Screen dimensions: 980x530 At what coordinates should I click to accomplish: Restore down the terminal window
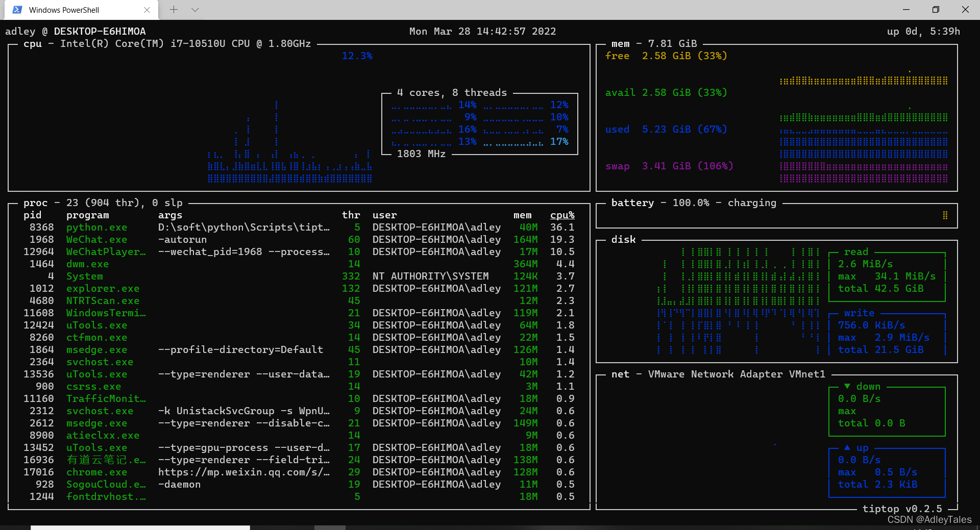coord(936,10)
